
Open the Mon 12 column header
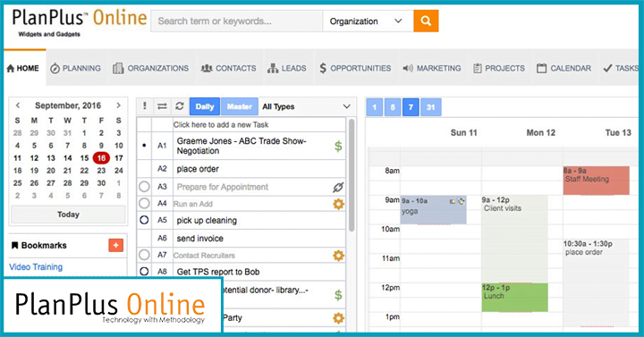tap(540, 132)
